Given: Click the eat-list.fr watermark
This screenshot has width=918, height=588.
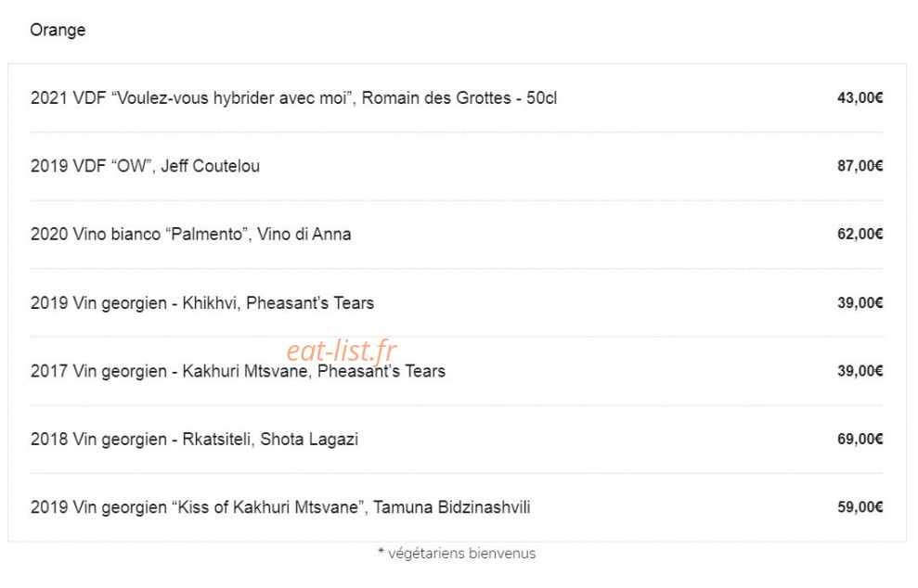Looking at the screenshot, I should click(342, 352).
